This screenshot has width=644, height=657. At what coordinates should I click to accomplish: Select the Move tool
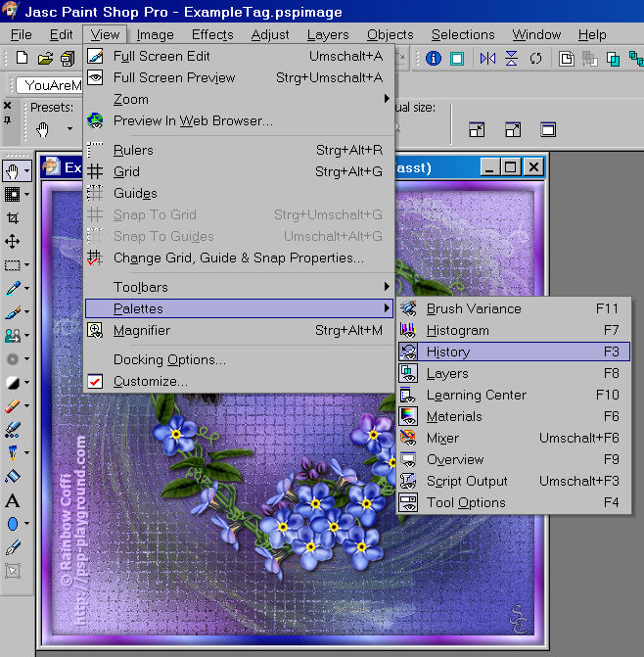click(x=12, y=241)
